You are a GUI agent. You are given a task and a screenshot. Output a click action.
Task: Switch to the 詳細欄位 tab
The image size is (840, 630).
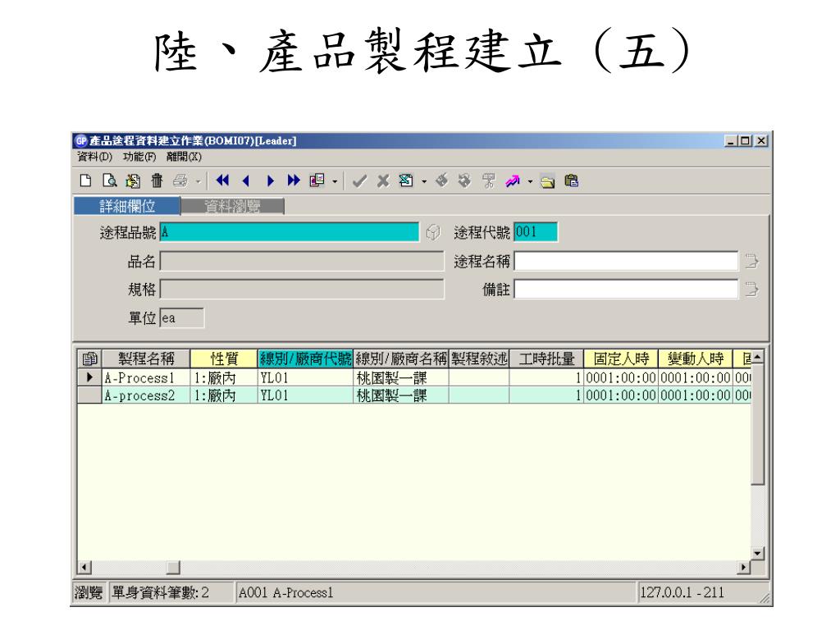coord(127,206)
